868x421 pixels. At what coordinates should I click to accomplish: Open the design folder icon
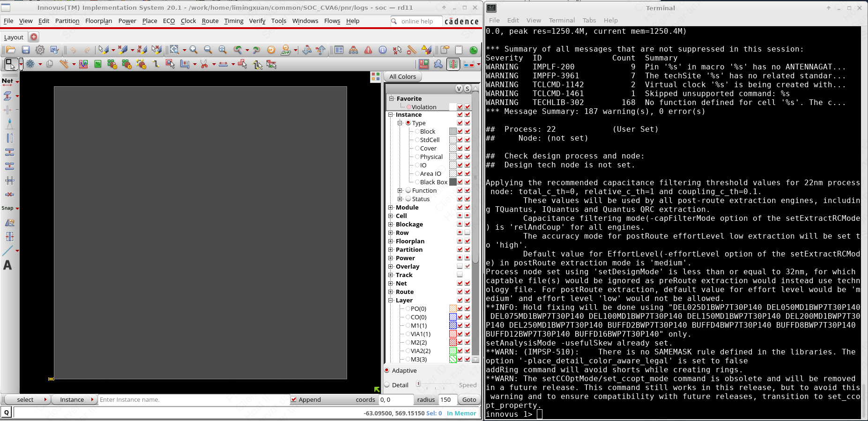[11, 50]
